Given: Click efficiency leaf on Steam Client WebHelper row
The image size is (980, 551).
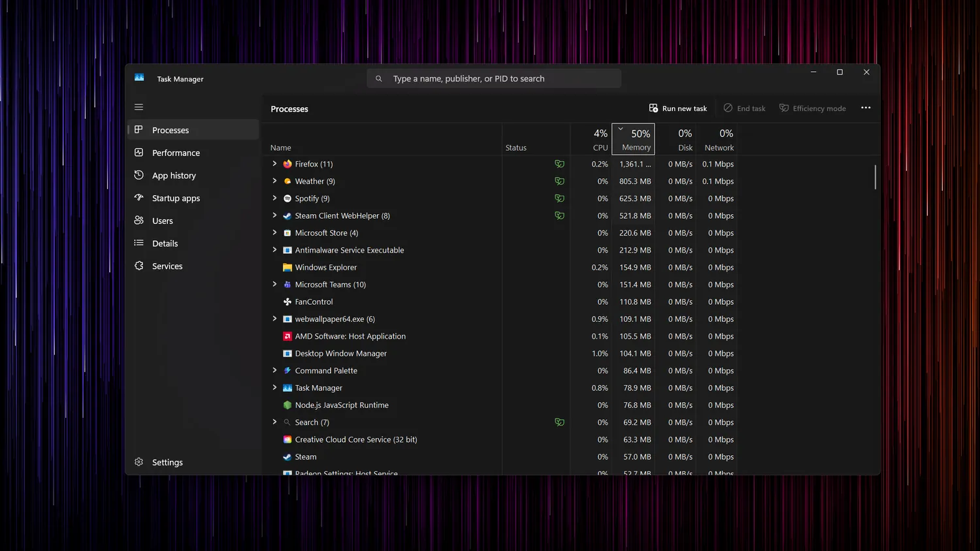Looking at the screenshot, I should coord(559,215).
